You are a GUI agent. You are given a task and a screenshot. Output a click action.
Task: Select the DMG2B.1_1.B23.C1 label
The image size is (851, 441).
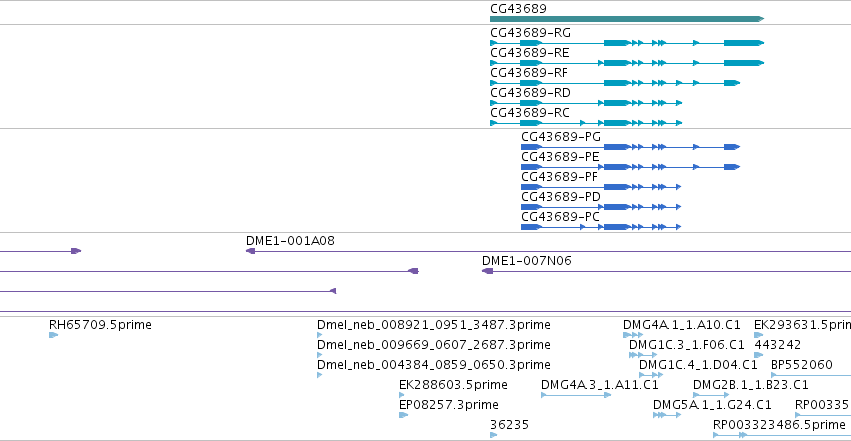751,385
